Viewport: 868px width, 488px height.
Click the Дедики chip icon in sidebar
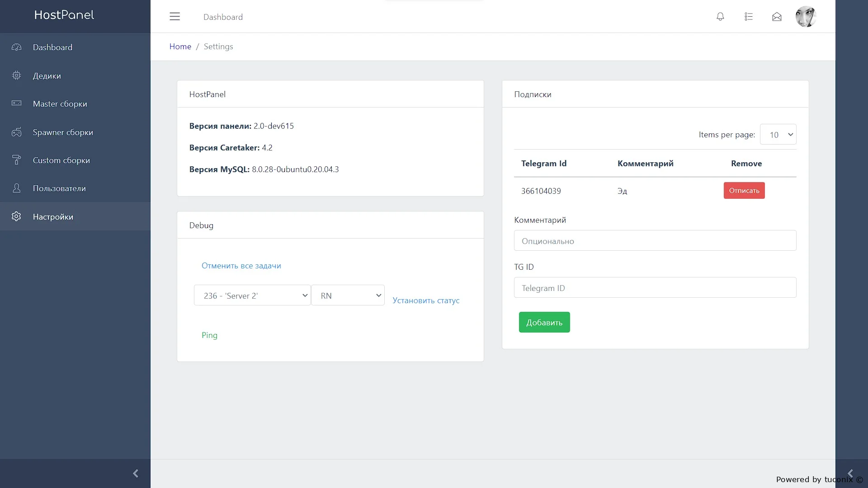click(x=16, y=75)
